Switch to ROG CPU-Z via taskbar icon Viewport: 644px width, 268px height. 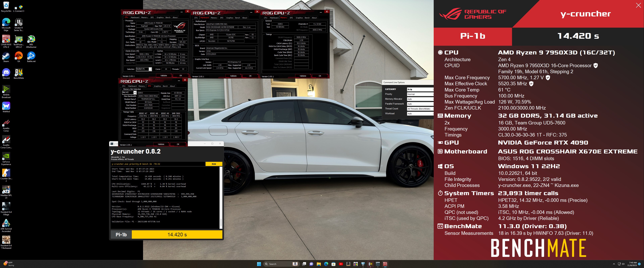click(385, 264)
